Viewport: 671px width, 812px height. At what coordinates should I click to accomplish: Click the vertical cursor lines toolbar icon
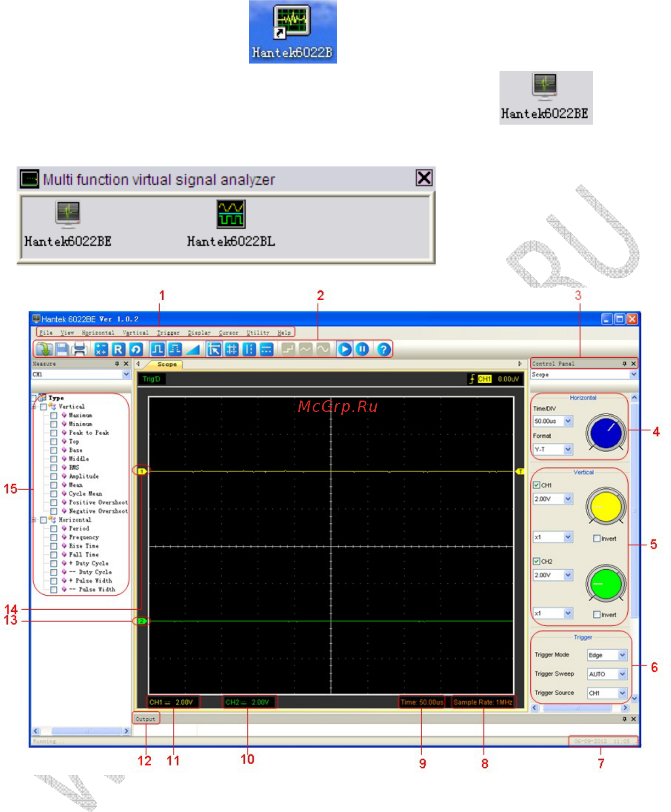pyautogui.click(x=249, y=350)
